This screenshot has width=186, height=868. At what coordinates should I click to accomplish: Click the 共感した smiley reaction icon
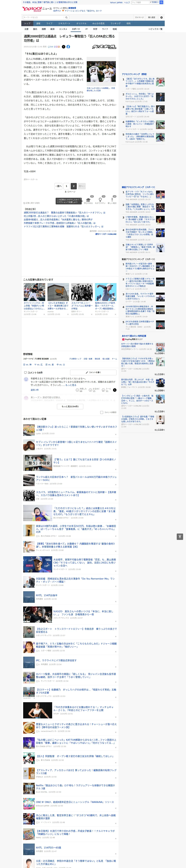point(78,390)
